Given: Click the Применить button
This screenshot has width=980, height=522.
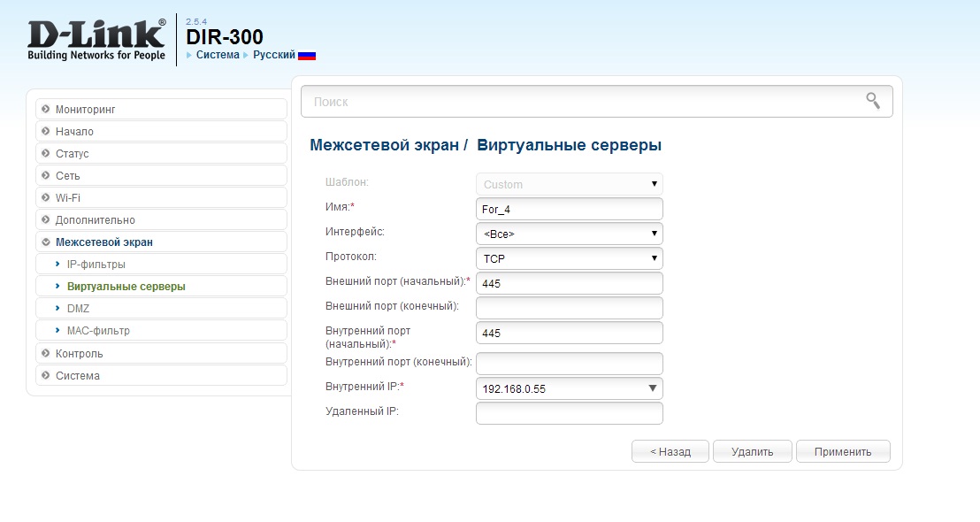Looking at the screenshot, I should [843, 451].
